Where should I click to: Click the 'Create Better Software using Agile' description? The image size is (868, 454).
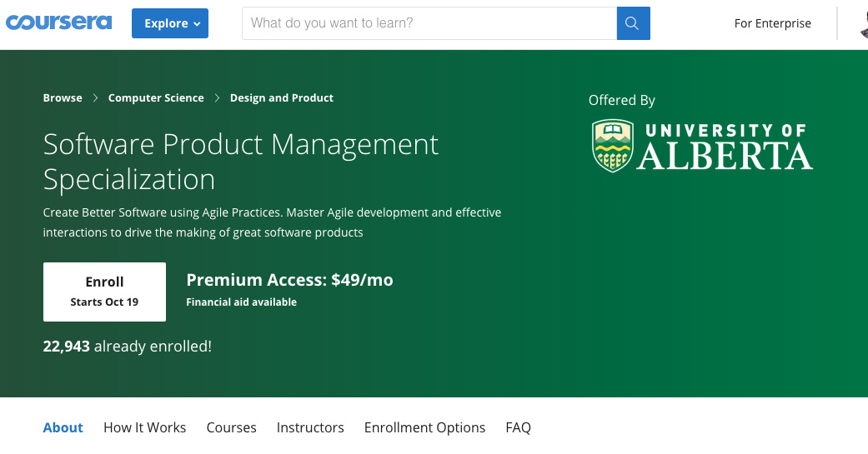tap(273, 222)
